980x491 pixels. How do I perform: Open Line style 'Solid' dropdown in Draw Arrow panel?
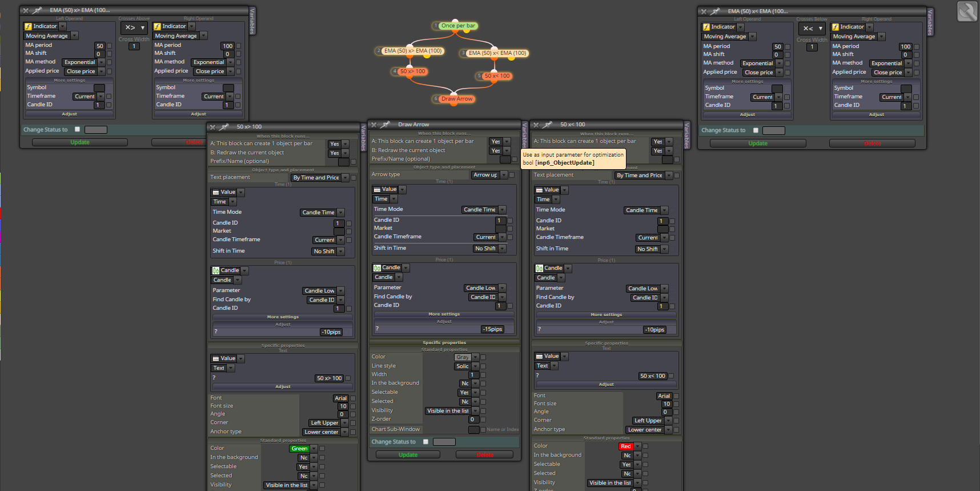467,366
